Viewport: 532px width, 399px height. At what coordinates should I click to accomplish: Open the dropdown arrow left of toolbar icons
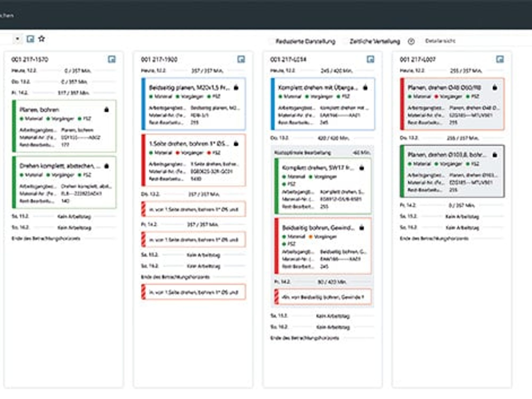click(17, 39)
